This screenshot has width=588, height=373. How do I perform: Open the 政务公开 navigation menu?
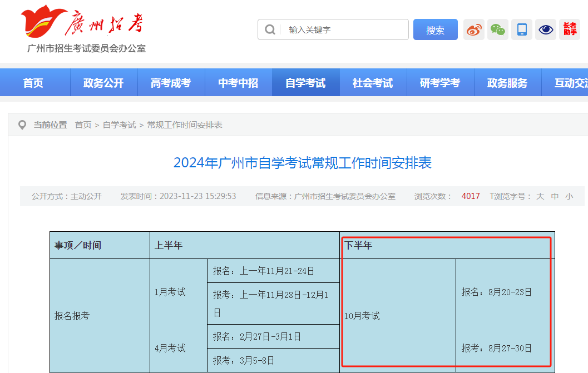coord(103,83)
